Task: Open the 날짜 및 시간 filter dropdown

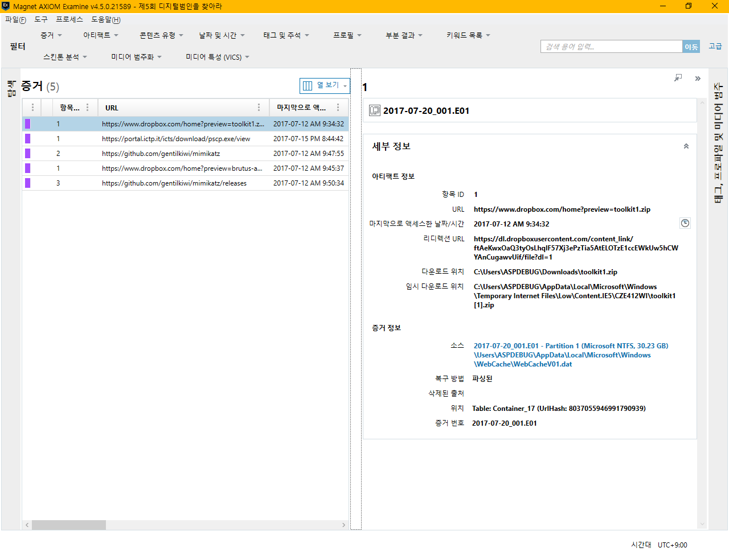Action: (222, 35)
